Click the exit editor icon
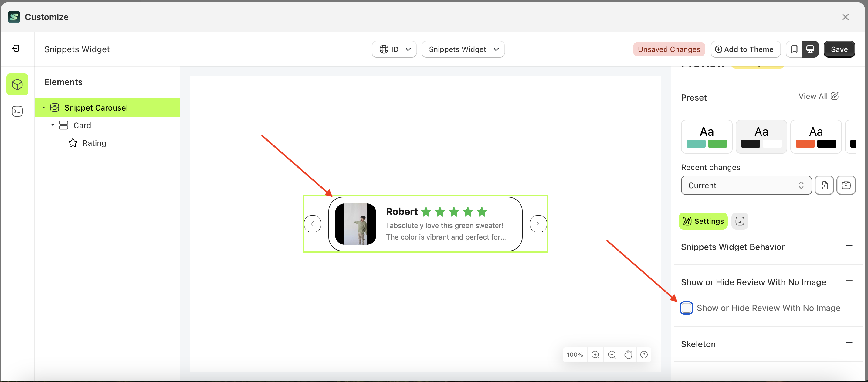This screenshot has height=382, width=868. point(16,49)
